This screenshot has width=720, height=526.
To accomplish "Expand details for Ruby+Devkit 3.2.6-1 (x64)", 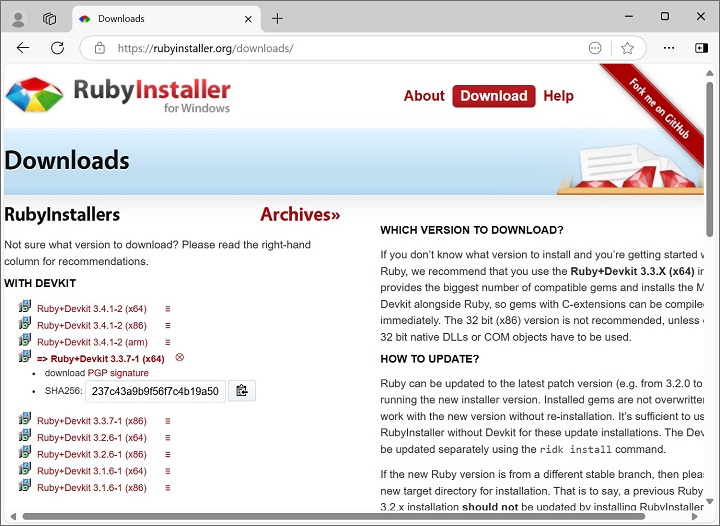I will 168,438.
